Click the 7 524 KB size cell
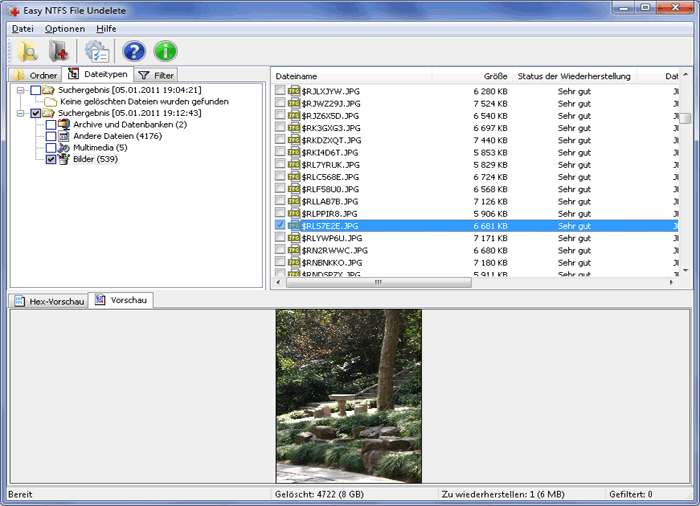Screen dimensions: 700x506 490,104
